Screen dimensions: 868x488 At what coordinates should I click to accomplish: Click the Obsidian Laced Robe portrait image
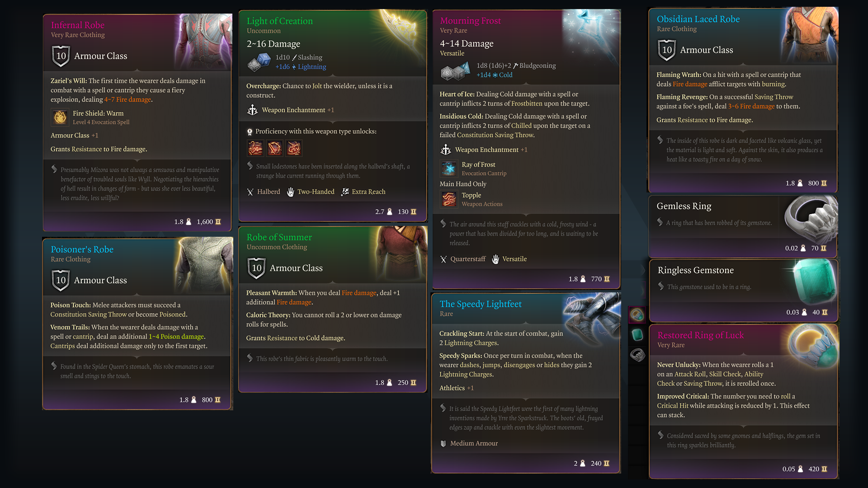[811, 34]
